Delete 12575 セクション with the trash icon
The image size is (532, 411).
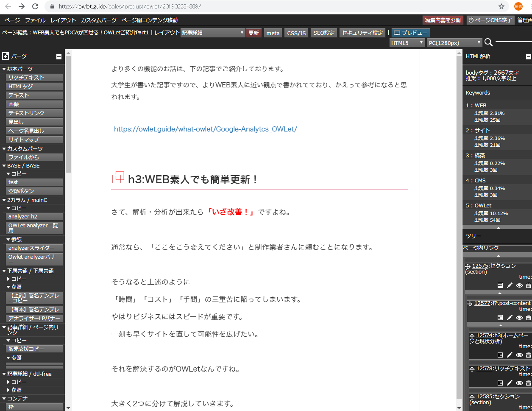click(528, 285)
